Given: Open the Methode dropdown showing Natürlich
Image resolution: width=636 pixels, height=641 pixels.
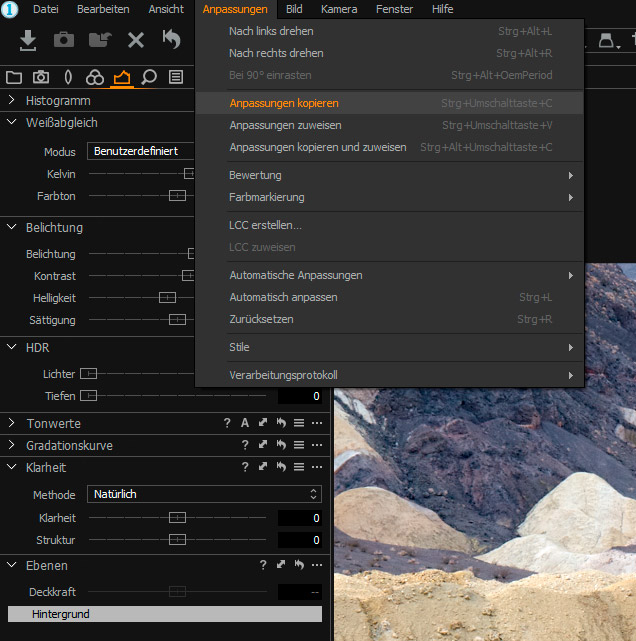Looking at the screenshot, I should click(204, 494).
